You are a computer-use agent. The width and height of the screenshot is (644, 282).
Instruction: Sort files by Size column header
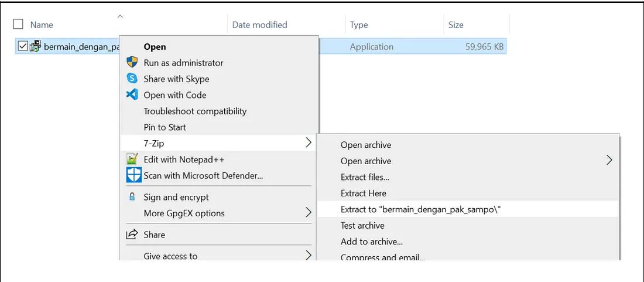click(x=455, y=25)
